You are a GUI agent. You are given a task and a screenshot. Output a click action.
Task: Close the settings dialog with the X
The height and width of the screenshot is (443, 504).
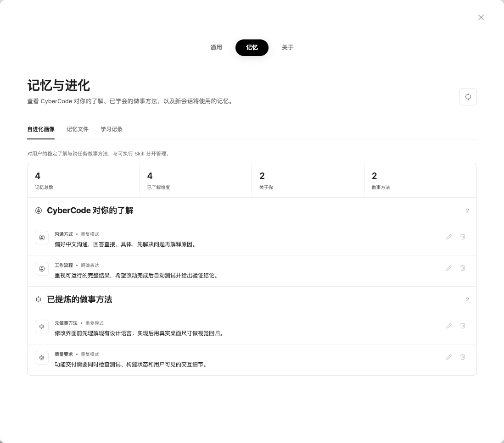[x=481, y=17]
